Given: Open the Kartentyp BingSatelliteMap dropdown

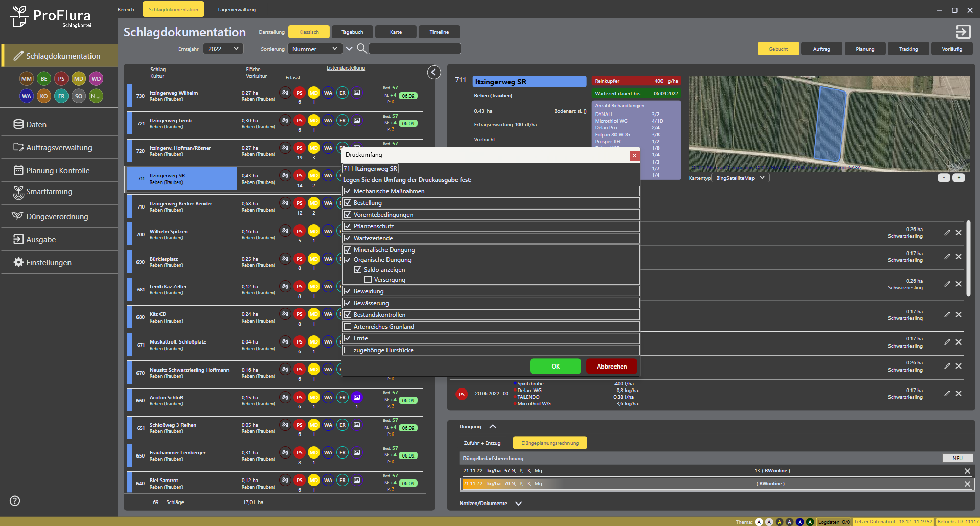Looking at the screenshot, I should pos(740,178).
